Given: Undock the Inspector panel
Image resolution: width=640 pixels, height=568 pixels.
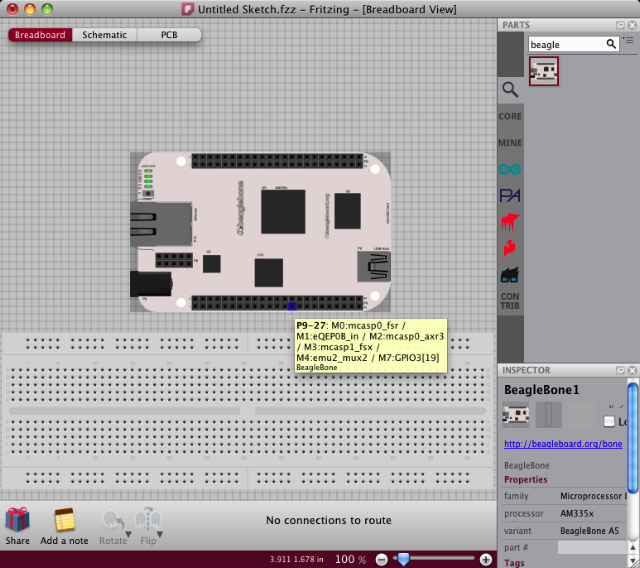Looking at the screenshot, I should [x=620, y=370].
